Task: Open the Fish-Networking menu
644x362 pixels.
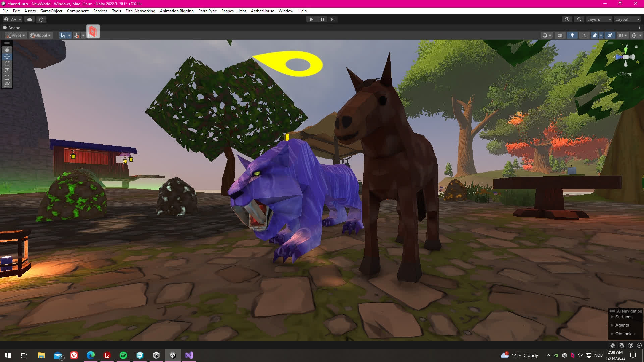Action: 140,11
